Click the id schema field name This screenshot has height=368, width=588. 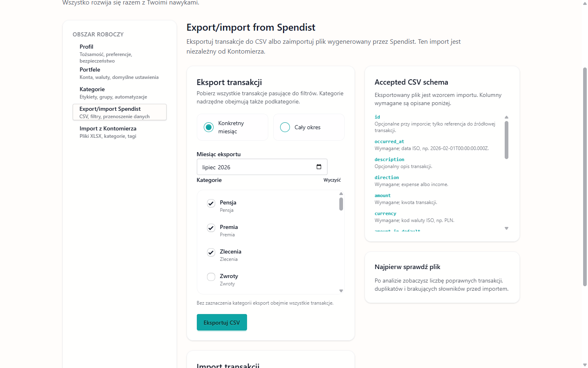(x=377, y=117)
